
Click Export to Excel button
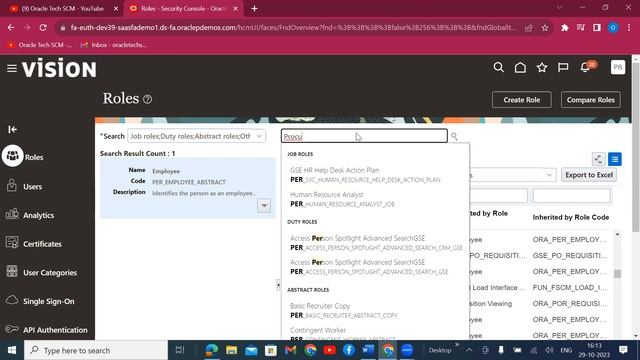589,175
